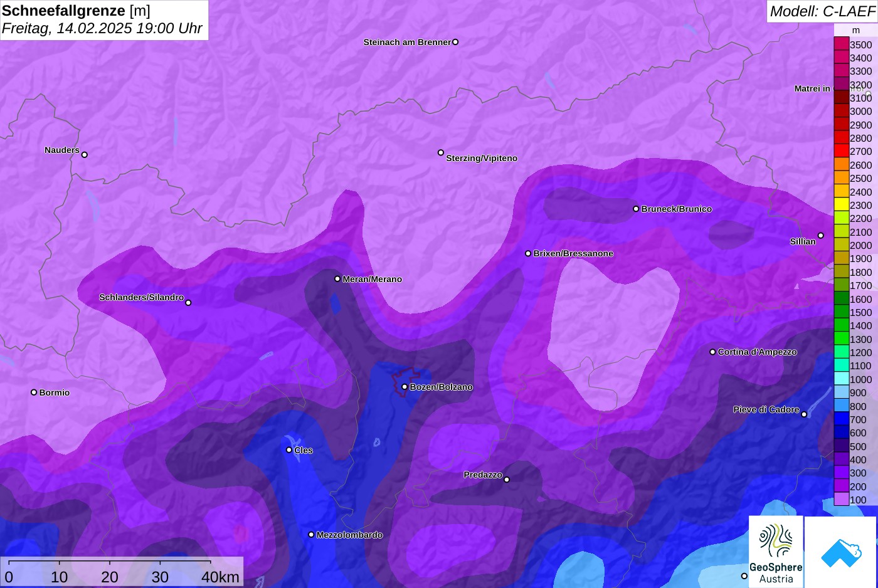Click the 'Bruneck/Brunico' text label
The width and height of the screenshot is (878, 588).
pos(676,209)
